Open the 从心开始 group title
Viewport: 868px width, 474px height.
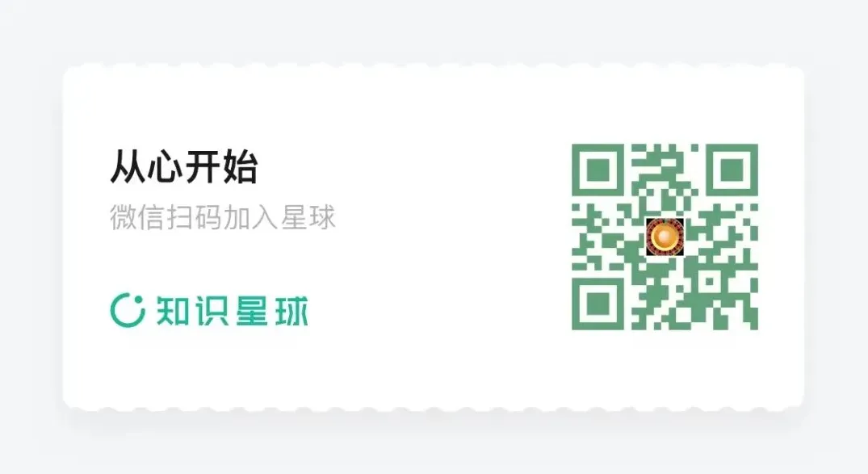[184, 166]
